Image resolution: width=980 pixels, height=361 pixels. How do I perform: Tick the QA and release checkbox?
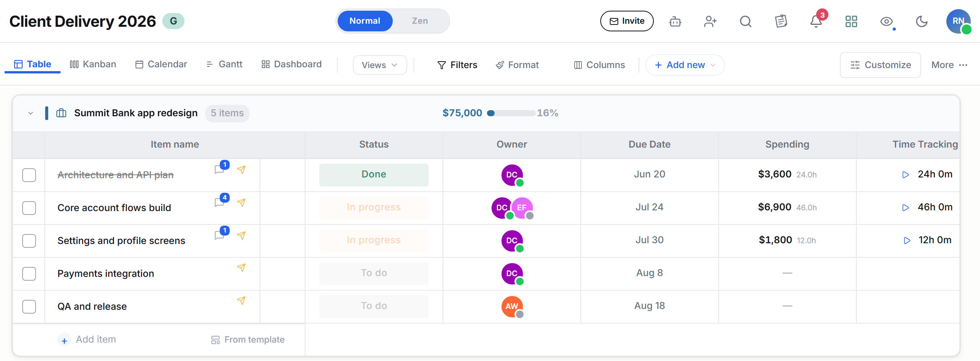coord(29,307)
